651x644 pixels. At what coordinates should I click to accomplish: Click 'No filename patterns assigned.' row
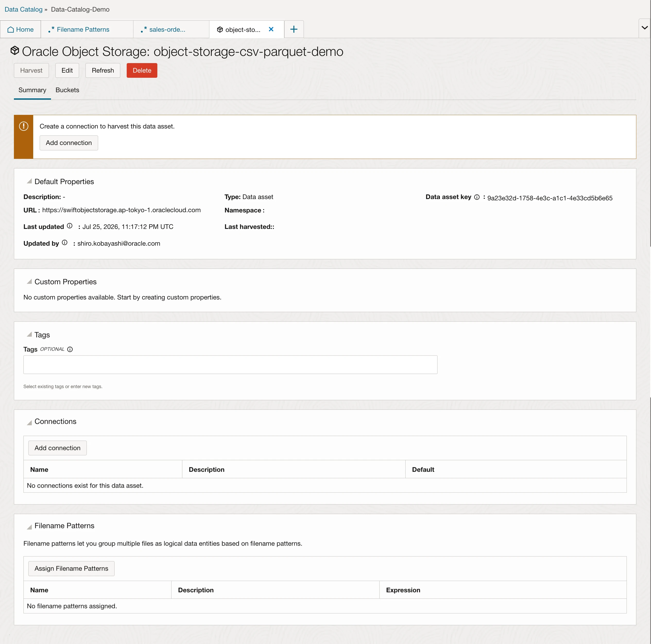pyautogui.click(x=325, y=606)
